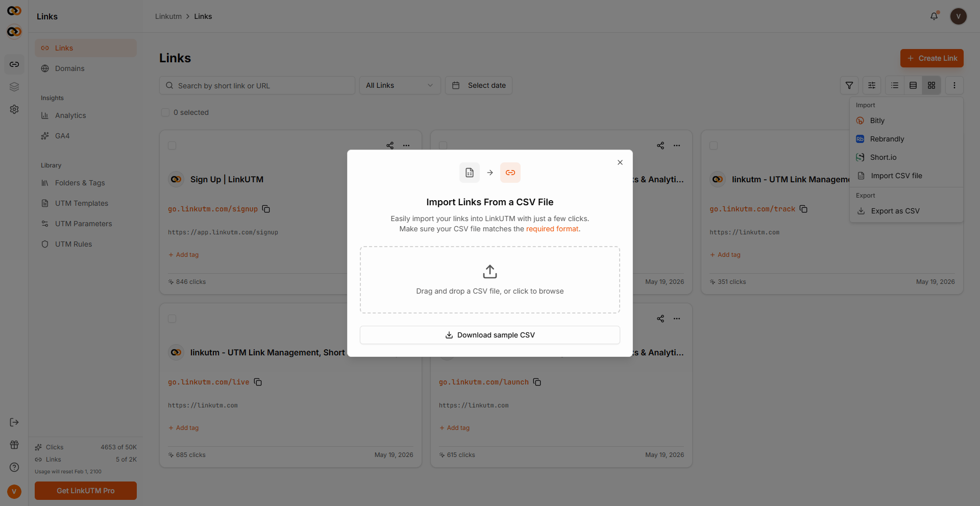Click the CSV drag and drop area
The width and height of the screenshot is (980, 506).
(490, 280)
